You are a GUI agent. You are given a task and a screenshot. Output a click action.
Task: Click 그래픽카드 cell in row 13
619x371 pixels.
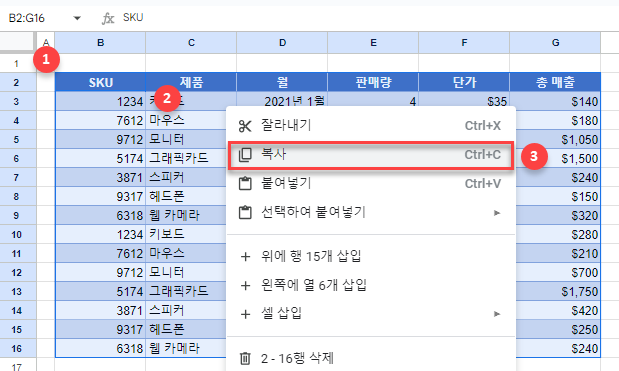pyautogui.click(x=186, y=292)
